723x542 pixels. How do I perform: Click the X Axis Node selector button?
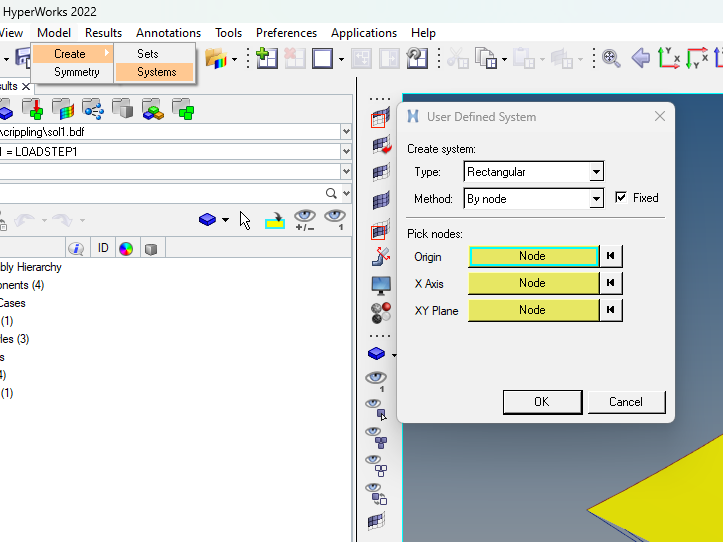[533, 283]
